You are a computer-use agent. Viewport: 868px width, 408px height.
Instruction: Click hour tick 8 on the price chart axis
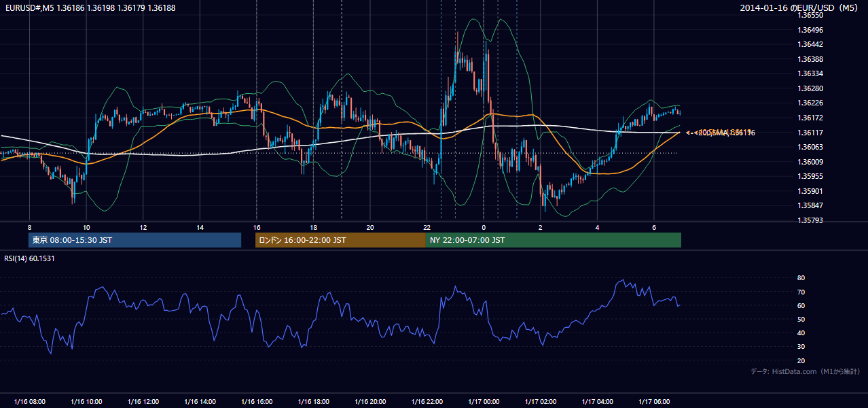click(x=29, y=227)
